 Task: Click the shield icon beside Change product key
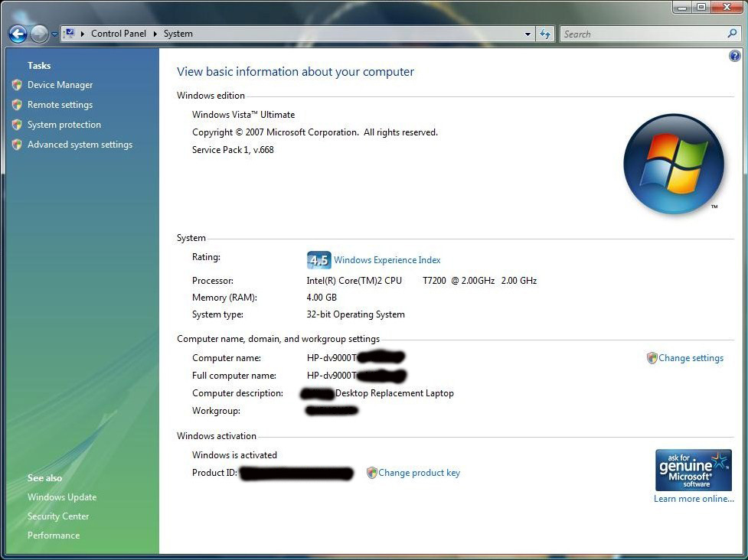371,473
